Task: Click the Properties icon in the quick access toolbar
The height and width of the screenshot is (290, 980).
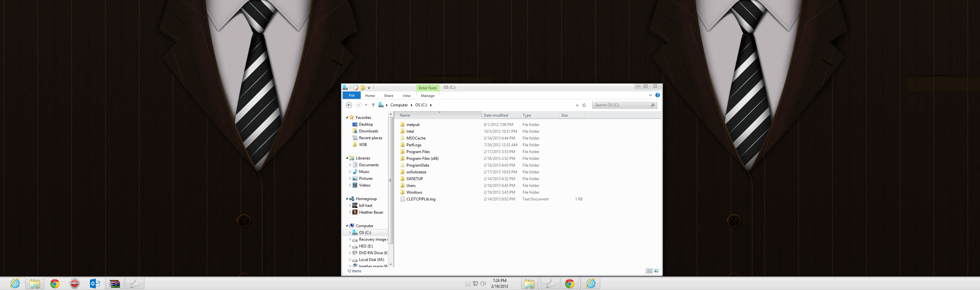Action: coord(356,87)
